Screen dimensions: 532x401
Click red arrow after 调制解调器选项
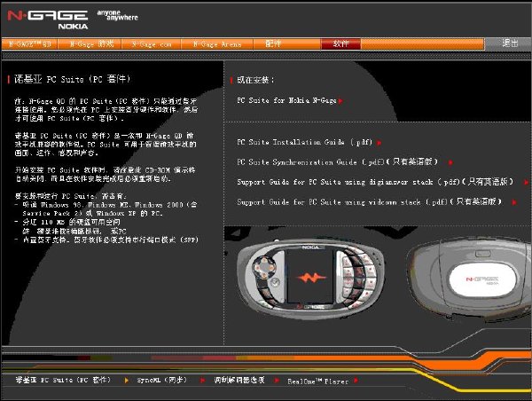click(277, 381)
